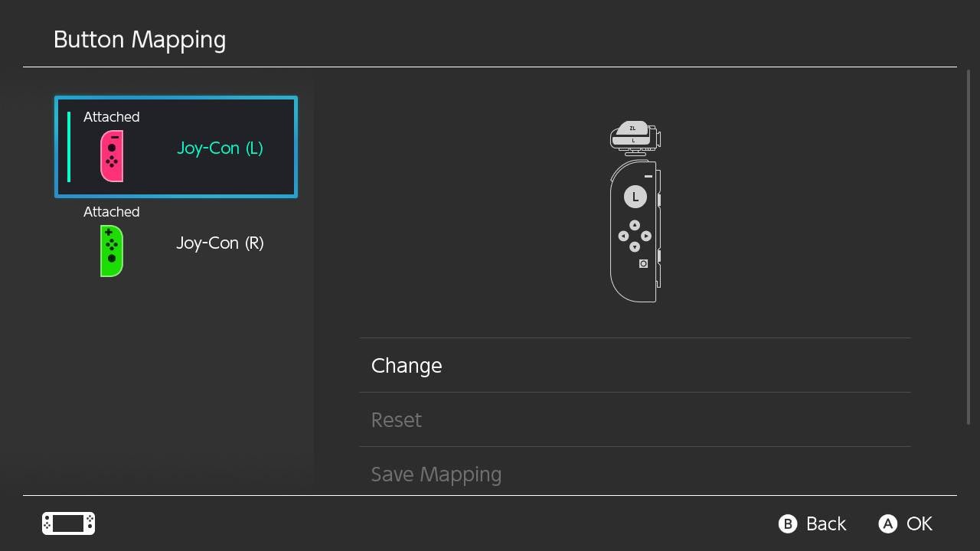Click the controller battery indicator
The height and width of the screenshot is (551, 980).
[67, 523]
